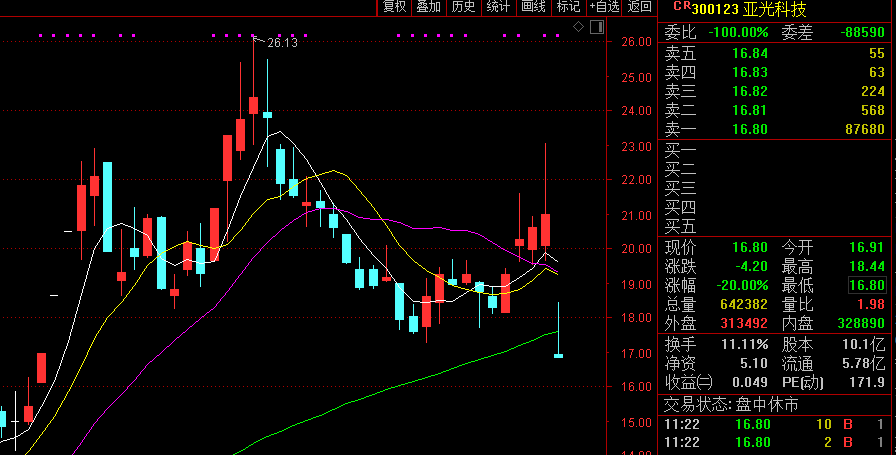
Task: Click 委比 value -100.00%
Action: pos(738,33)
